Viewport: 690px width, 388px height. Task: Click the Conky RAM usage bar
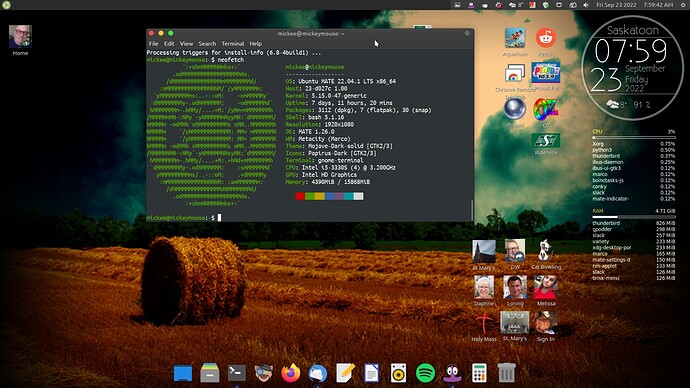point(634,217)
